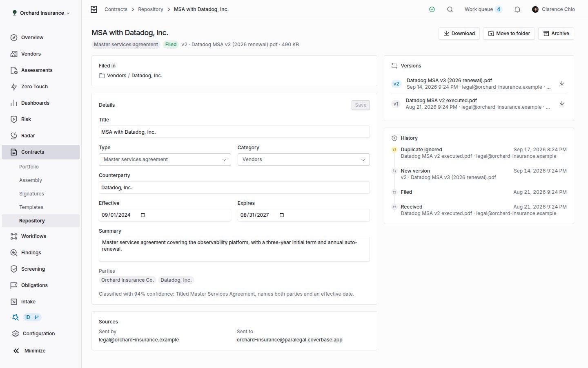Screen dimensions: 588x368
Task: Click the orchard-insurance@paralegal.coverbase.app address
Action: (x=290, y=340)
